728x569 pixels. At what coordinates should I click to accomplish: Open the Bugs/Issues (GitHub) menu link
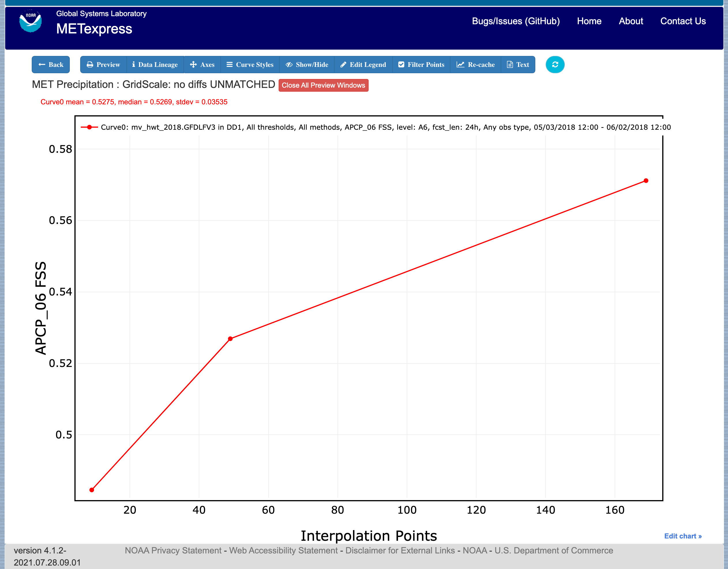(x=516, y=21)
